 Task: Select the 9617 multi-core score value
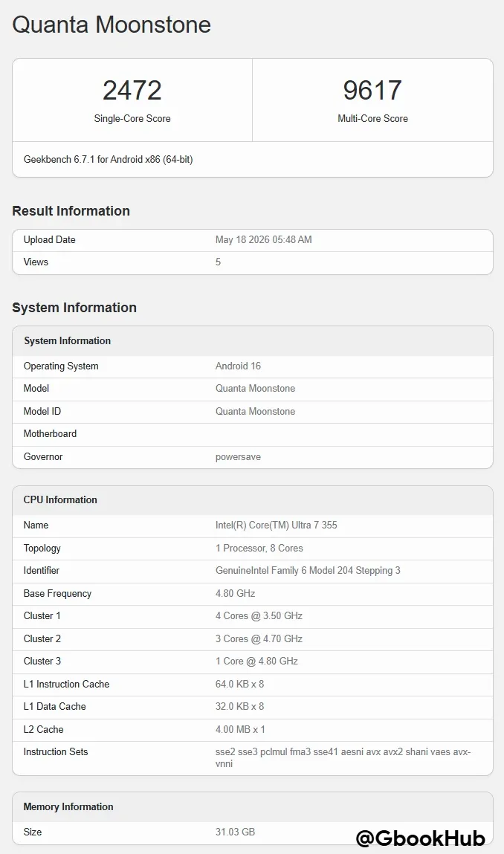[x=372, y=91]
